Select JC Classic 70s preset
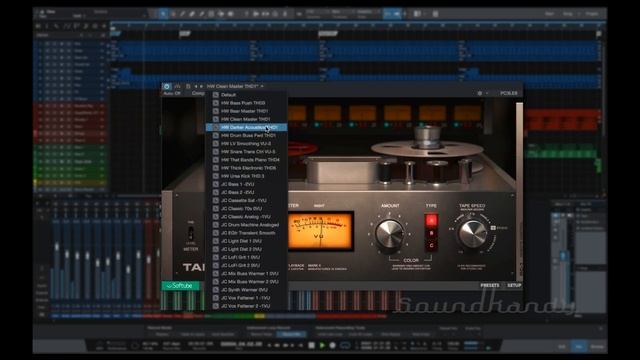 (x=247, y=209)
